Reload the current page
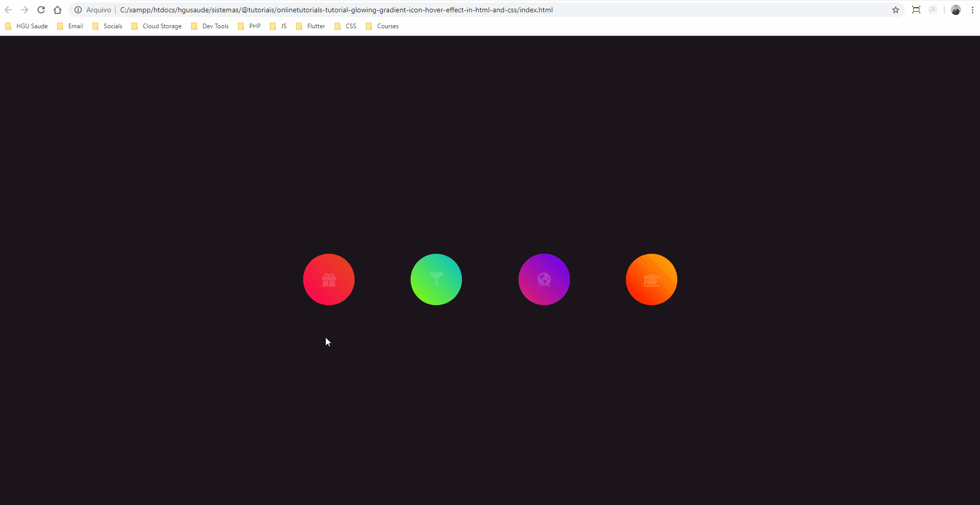The height and width of the screenshot is (505, 980). coord(41,10)
